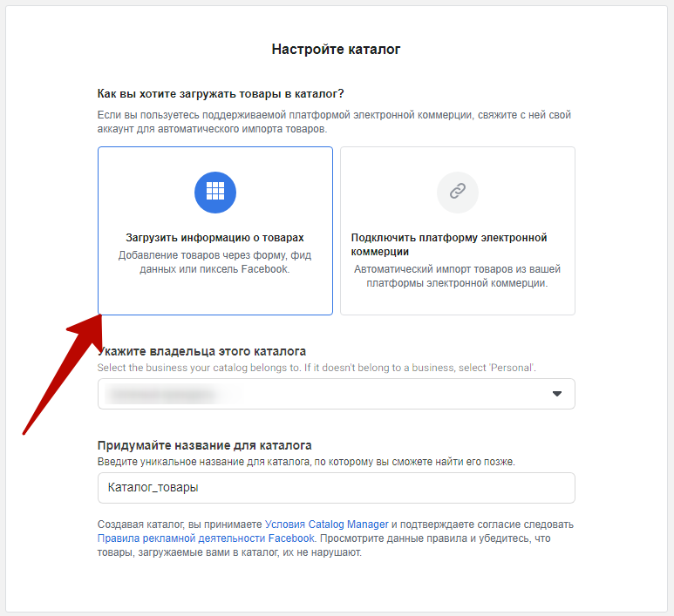
Task: Click the catalog name field 'Каталог_товары'
Action: (x=337, y=488)
